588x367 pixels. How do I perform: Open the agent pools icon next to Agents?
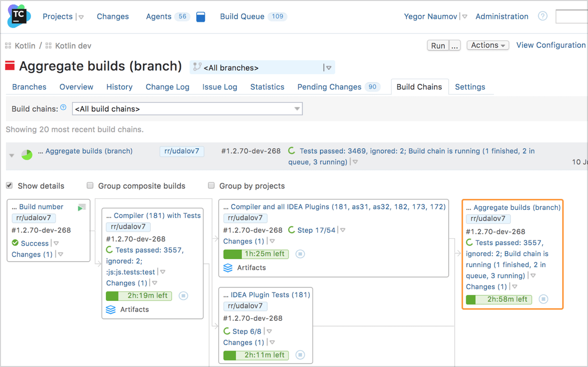[200, 17]
